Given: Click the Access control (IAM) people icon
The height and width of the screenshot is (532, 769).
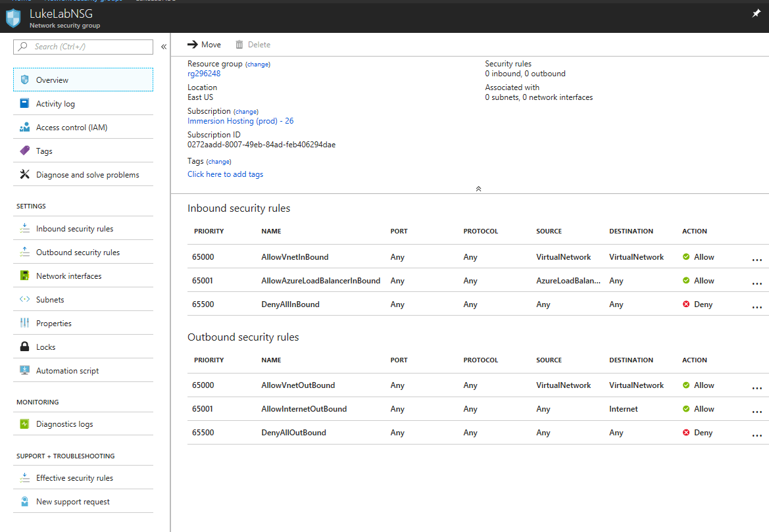Looking at the screenshot, I should click(24, 127).
